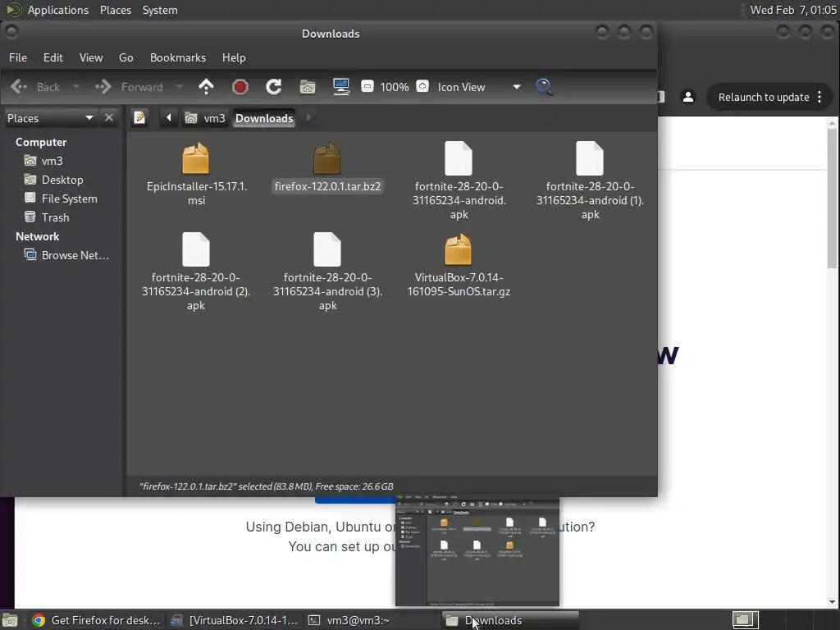Reset zoom via 100% label
This screenshot has width=840, height=630.
(x=395, y=87)
